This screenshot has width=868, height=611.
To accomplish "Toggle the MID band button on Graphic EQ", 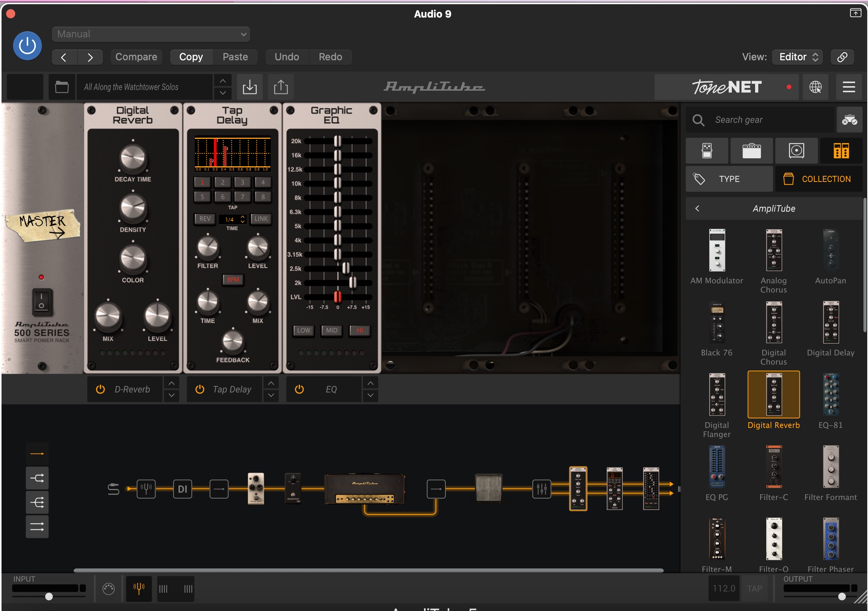I will (332, 330).
